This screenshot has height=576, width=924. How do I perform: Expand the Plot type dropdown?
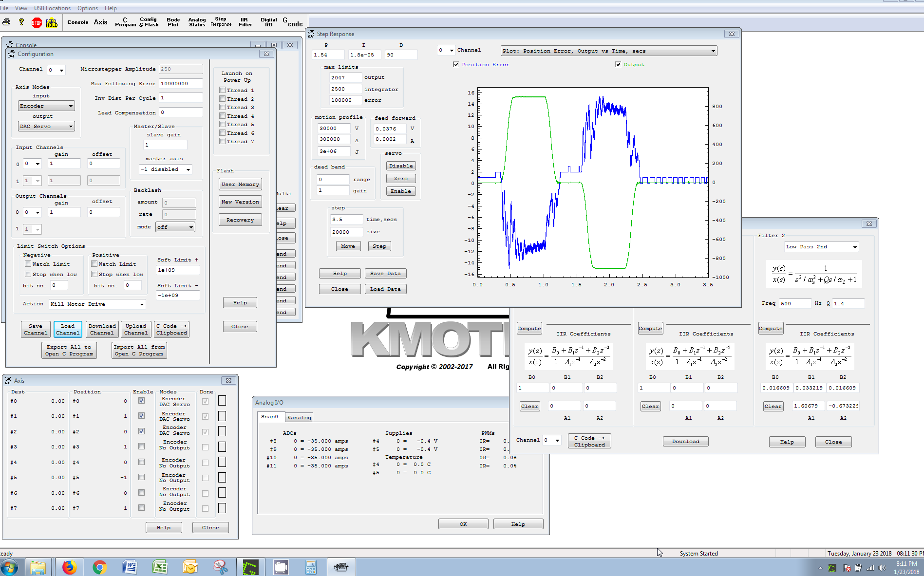pos(713,51)
